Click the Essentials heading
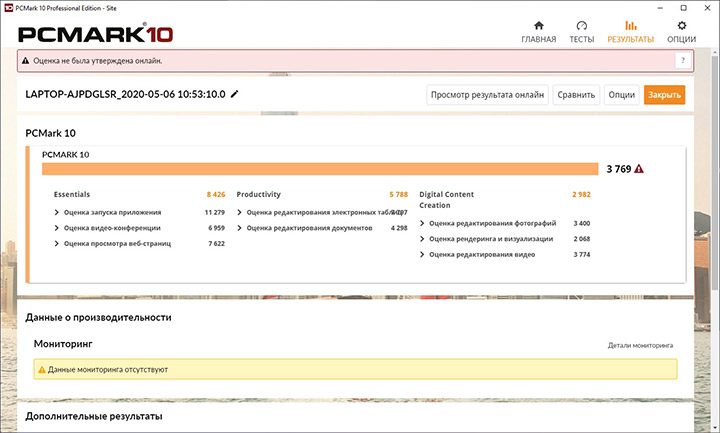The height and width of the screenshot is (433, 720). pyautogui.click(x=72, y=194)
